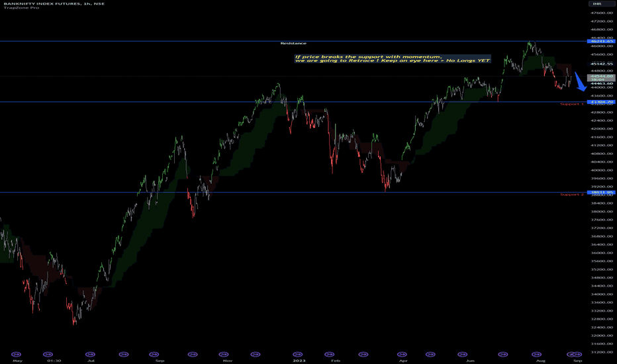Click the blue price tag on Support 2 line
The height and width of the screenshot is (364, 617).
tap(600, 193)
